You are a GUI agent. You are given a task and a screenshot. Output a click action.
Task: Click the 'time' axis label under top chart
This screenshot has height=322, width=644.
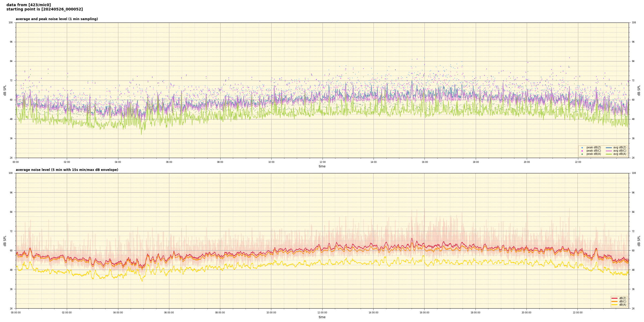click(322, 166)
